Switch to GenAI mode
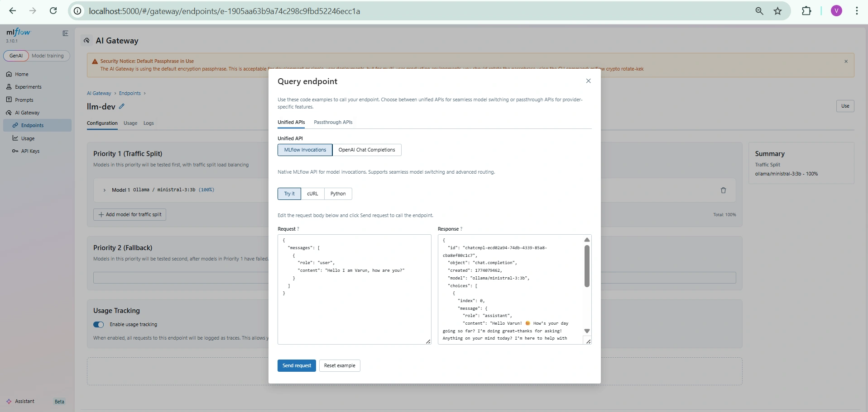The height and width of the screenshot is (412, 868). (16, 56)
